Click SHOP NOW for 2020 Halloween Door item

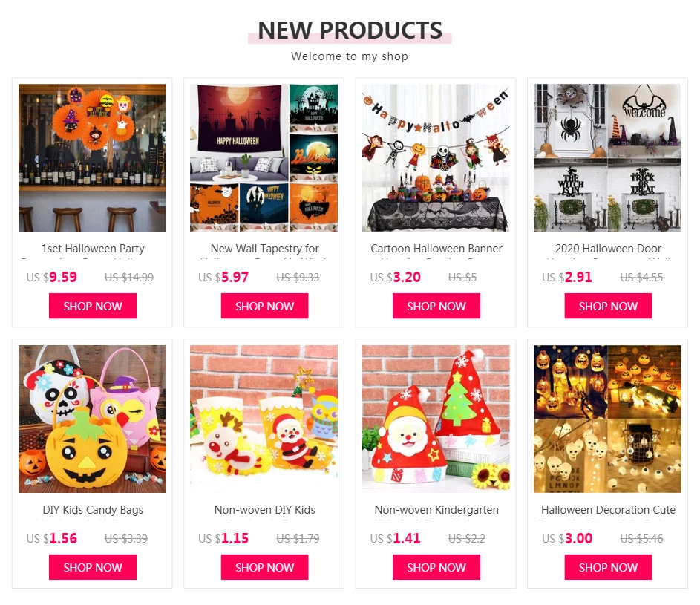pyautogui.click(x=608, y=306)
